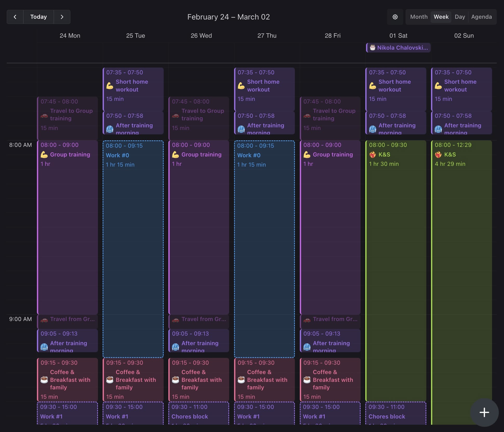Image resolution: width=504 pixels, height=432 pixels.
Task: Select the 01 Sat day header
Action: pos(398,36)
